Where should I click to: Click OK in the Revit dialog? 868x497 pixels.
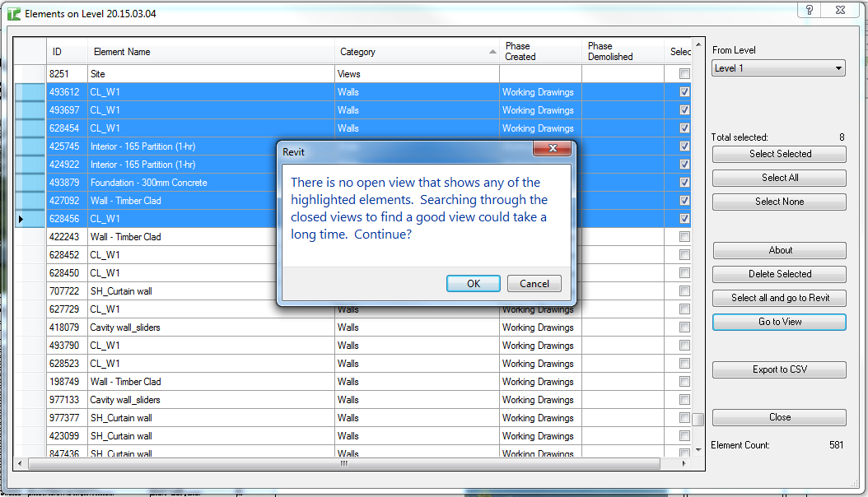[x=473, y=284]
